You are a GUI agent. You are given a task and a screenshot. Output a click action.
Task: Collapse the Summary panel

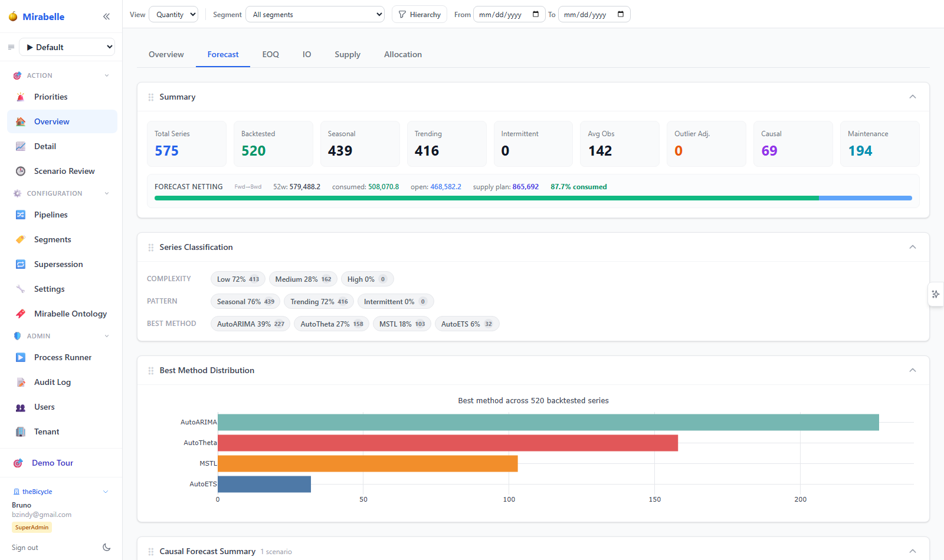point(913,97)
